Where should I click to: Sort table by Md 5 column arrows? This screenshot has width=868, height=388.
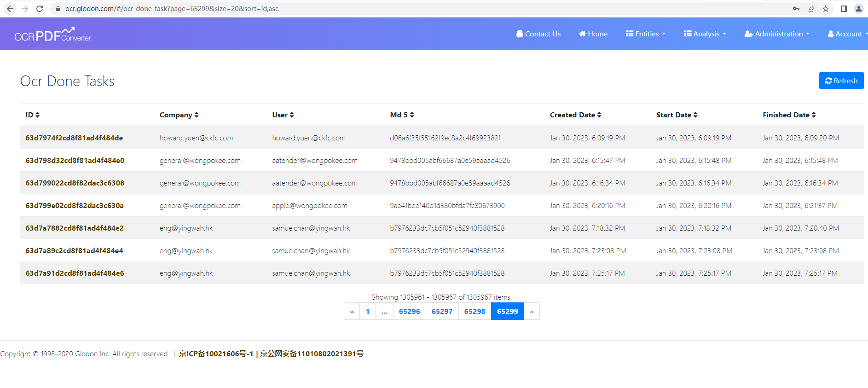tap(412, 115)
